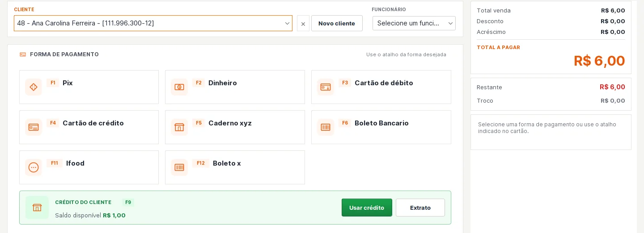This screenshot has height=233, width=644.
Task: Clear the selected client with the X
Action: (x=303, y=24)
